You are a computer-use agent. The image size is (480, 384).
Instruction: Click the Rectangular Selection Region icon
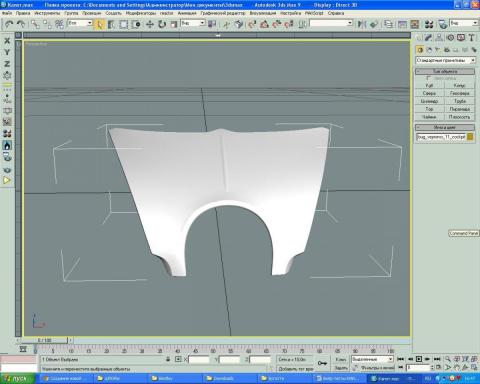coord(123,24)
